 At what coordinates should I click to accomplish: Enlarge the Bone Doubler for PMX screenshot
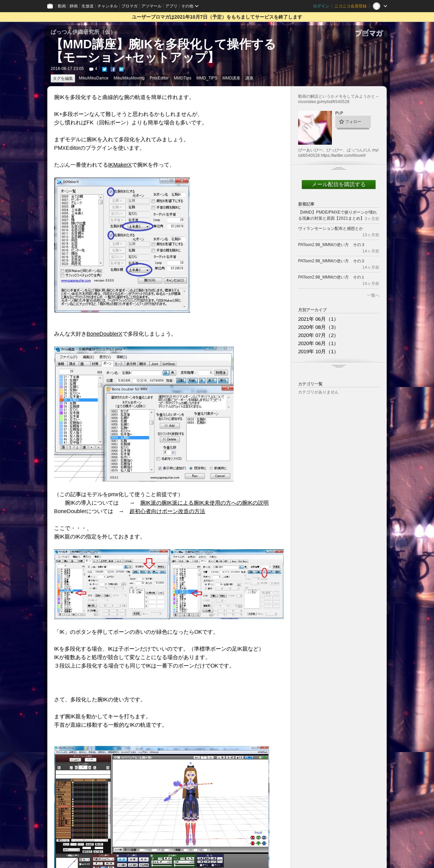click(x=144, y=414)
